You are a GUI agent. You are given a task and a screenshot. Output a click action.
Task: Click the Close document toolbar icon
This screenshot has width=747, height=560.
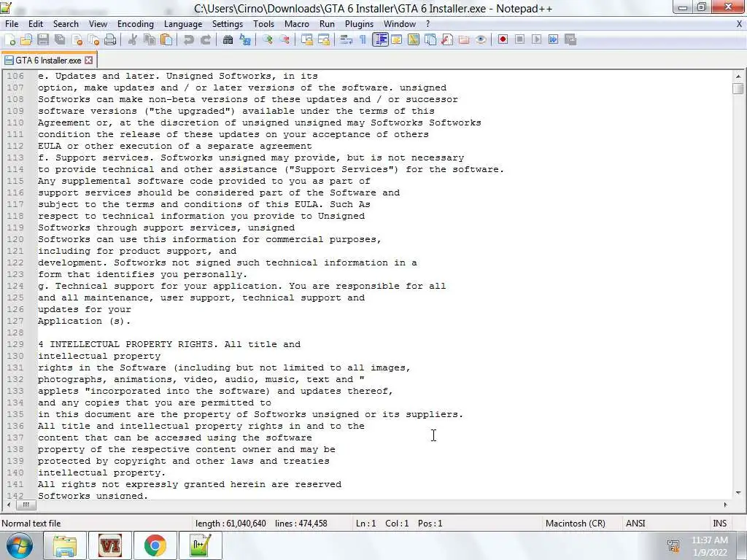click(77, 40)
